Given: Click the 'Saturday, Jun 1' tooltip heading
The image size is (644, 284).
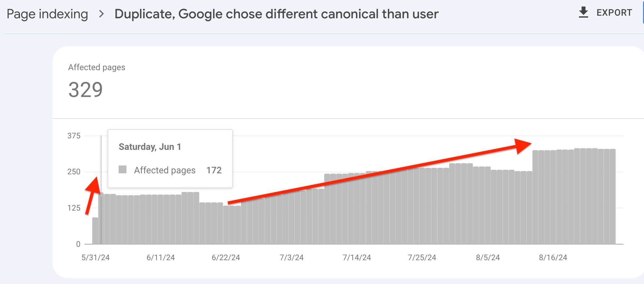Looking at the screenshot, I should coord(150,147).
